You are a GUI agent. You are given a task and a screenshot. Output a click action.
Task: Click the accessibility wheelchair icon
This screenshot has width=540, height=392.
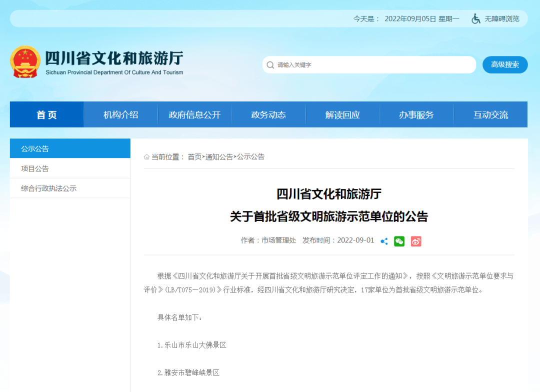point(476,18)
